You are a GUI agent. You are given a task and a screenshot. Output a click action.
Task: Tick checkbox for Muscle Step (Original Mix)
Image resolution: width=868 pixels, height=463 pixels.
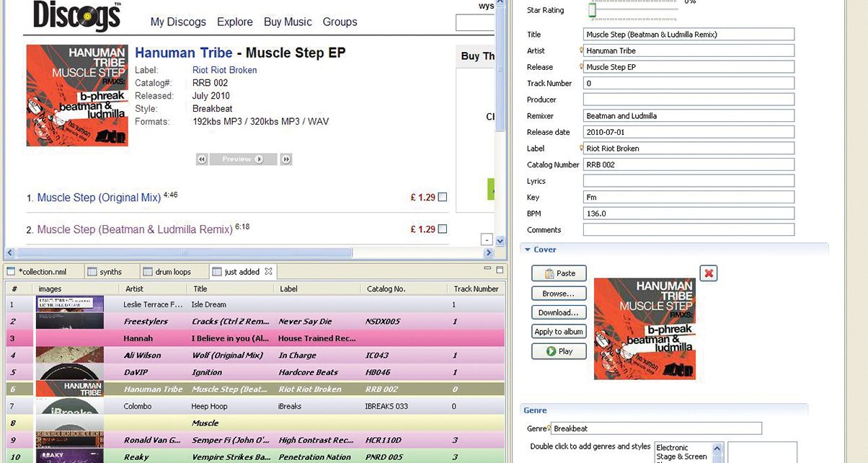(443, 198)
